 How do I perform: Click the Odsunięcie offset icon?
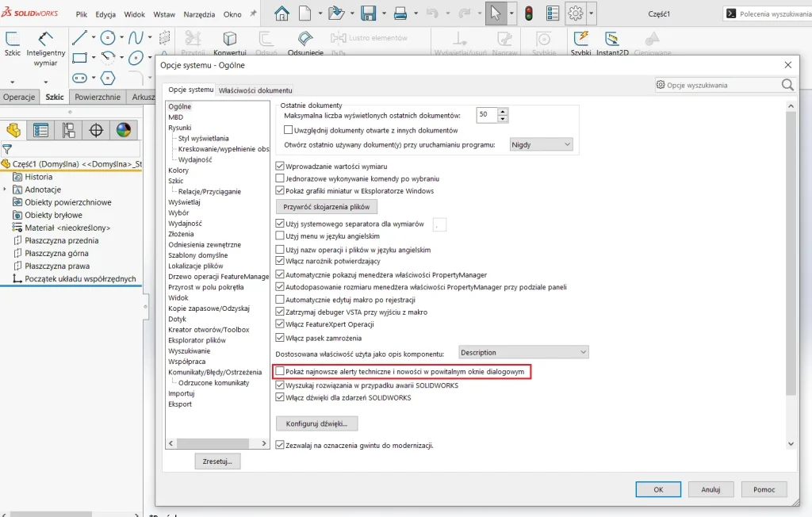click(x=305, y=38)
